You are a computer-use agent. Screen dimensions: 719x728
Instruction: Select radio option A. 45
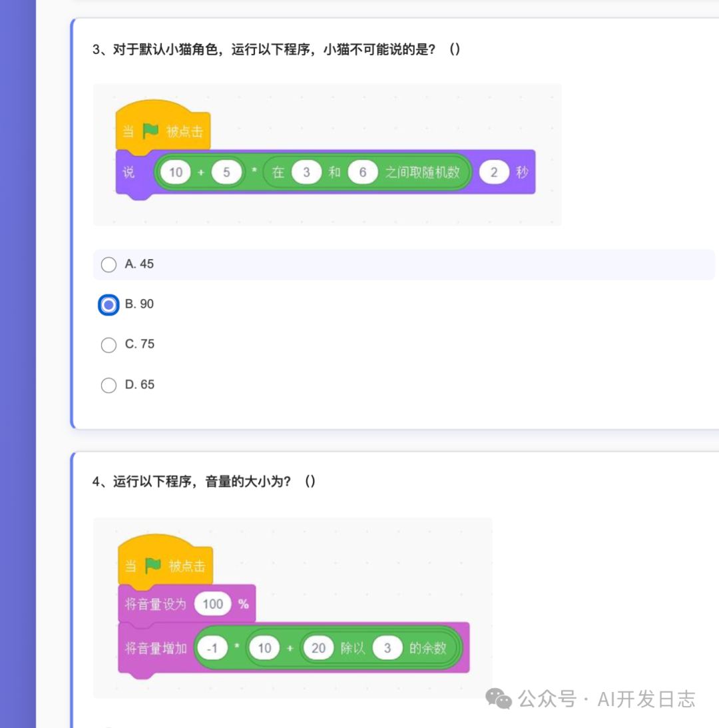[x=109, y=264]
